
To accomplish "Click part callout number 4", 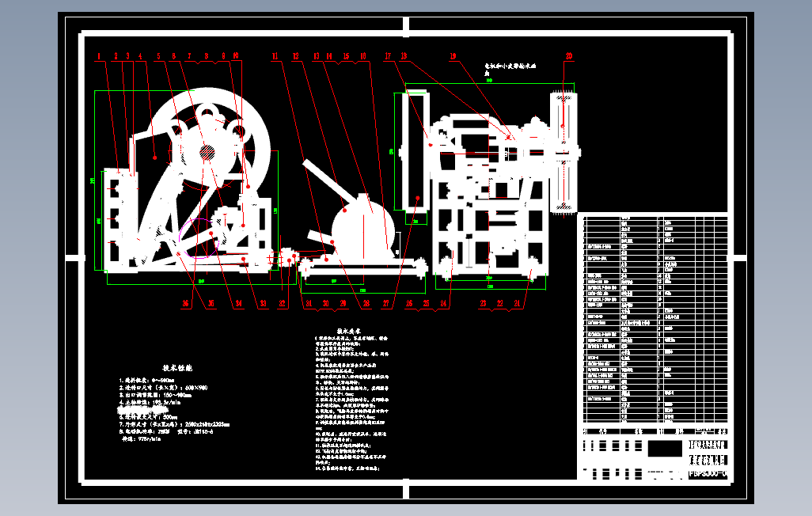I will pyautogui.click(x=140, y=56).
